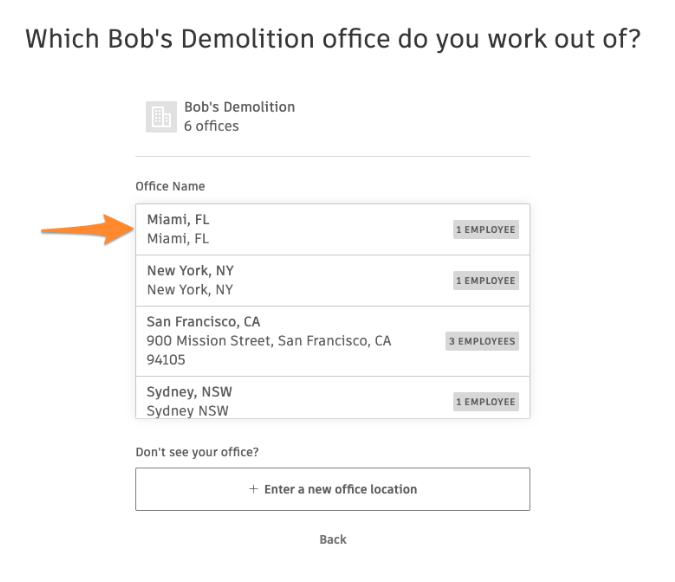
Task: Click Enter a new office location
Action: (333, 489)
